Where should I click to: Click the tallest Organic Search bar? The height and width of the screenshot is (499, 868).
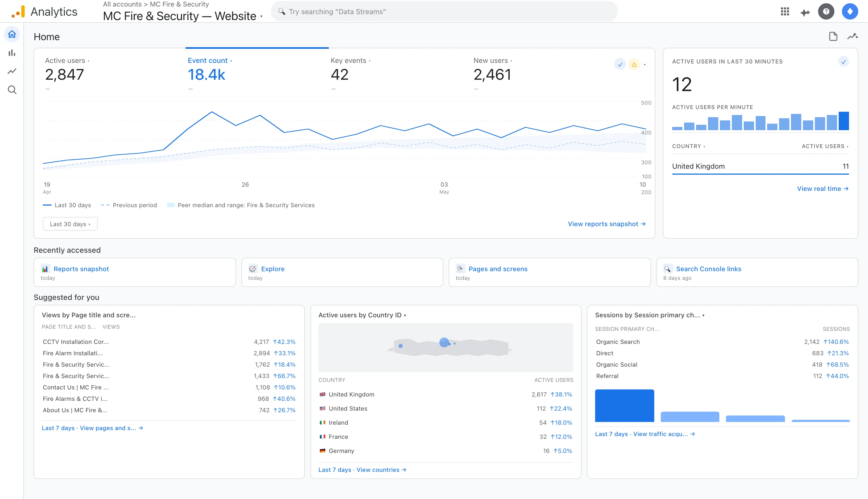tap(624, 406)
